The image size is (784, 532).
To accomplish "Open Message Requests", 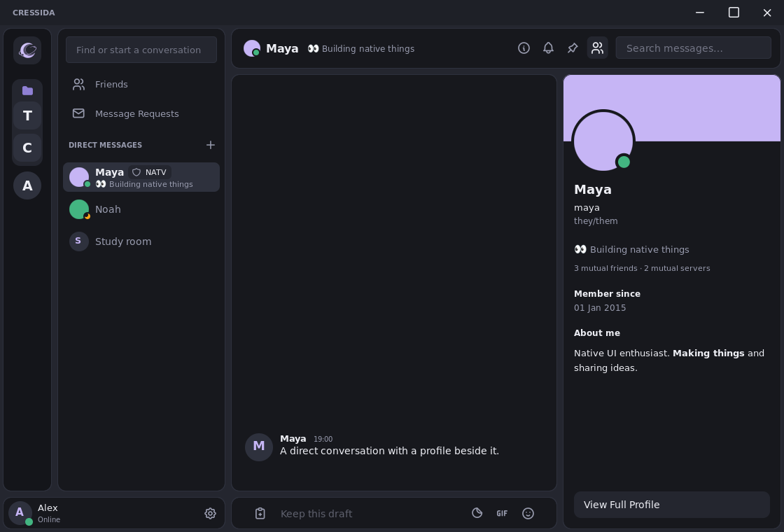I will point(141,113).
